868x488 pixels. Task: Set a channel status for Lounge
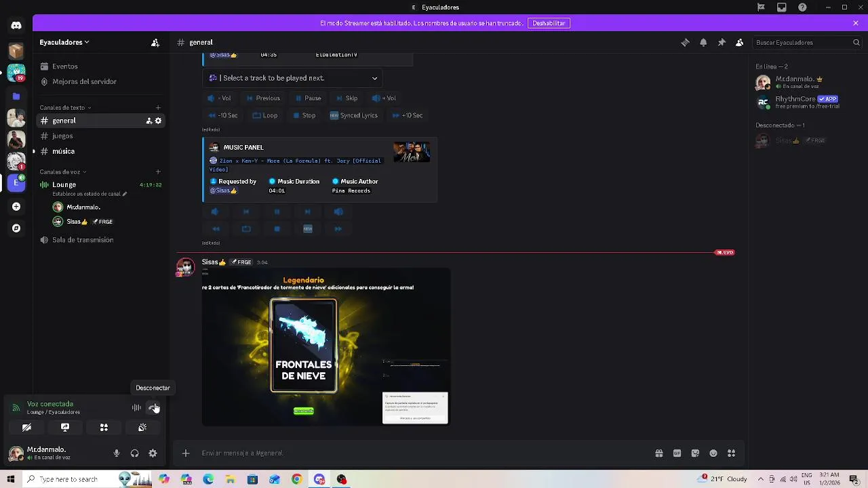tap(90, 194)
